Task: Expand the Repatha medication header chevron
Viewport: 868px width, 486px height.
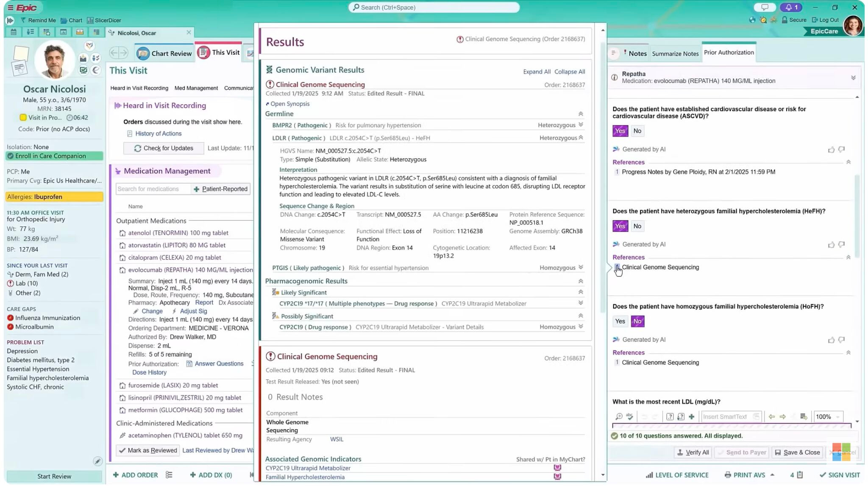Action: pos(853,78)
